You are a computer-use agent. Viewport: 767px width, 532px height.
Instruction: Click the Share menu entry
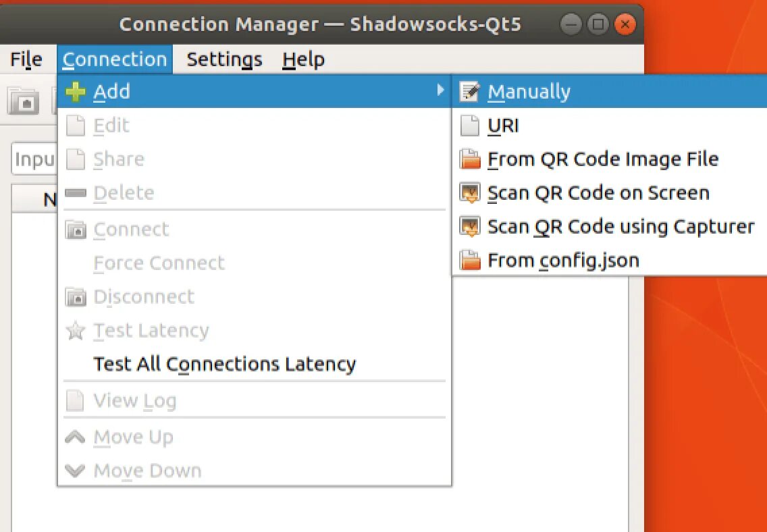click(x=255, y=159)
